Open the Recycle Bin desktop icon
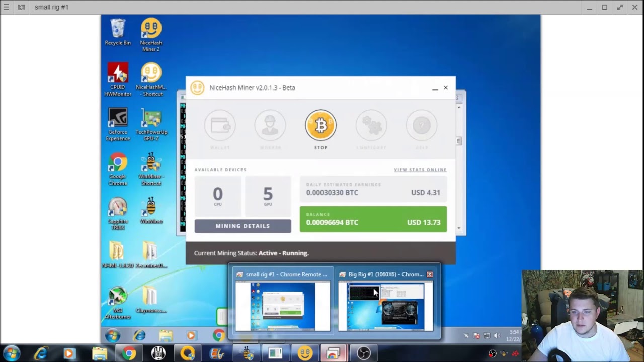The height and width of the screenshot is (362, 644). (x=118, y=33)
